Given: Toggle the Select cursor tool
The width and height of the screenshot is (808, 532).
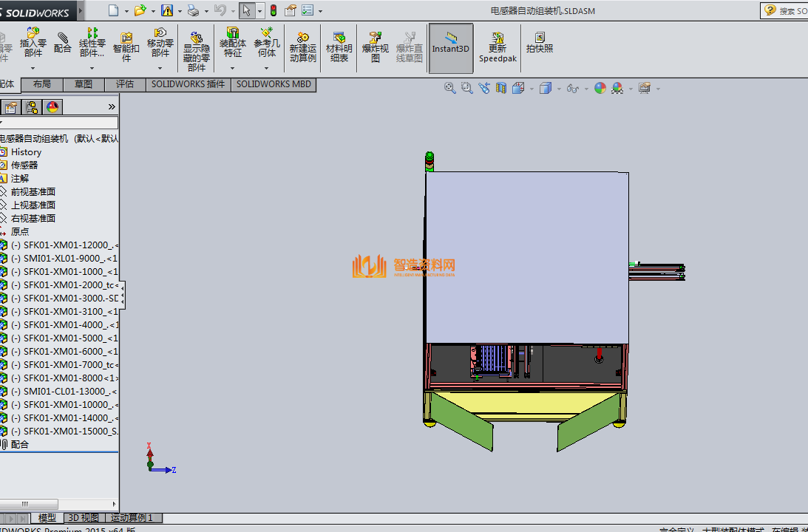Looking at the screenshot, I should coord(246,10).
